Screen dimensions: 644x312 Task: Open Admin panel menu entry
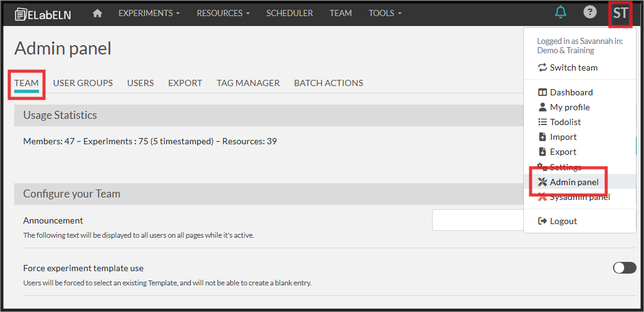click(x=573, y=182)
